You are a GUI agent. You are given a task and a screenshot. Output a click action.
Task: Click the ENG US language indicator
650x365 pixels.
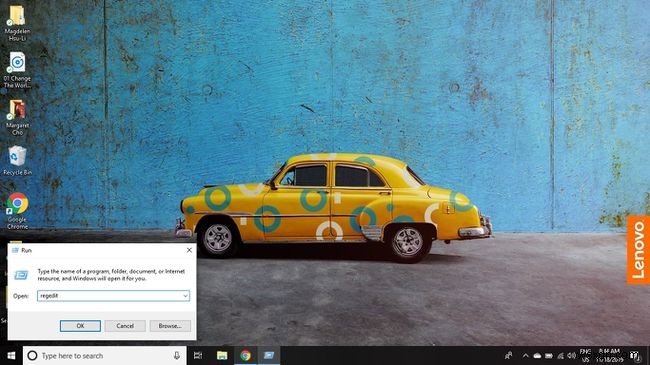coord(585,355)
